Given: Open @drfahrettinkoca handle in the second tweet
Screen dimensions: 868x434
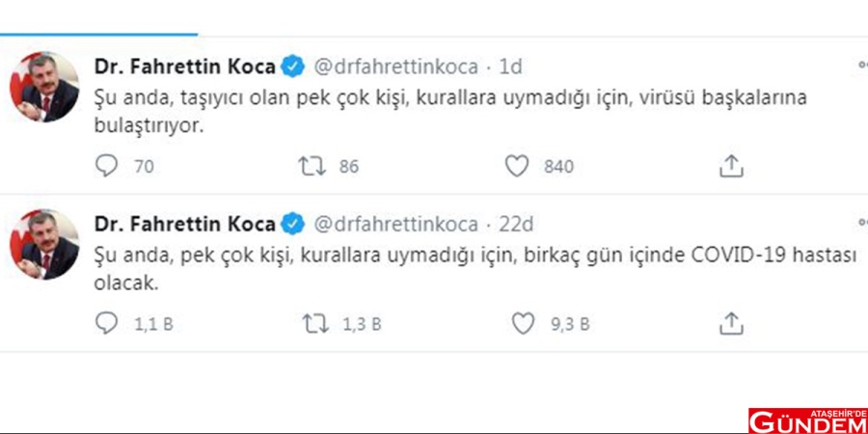Looking at the screenshot, I should [394, 225].
